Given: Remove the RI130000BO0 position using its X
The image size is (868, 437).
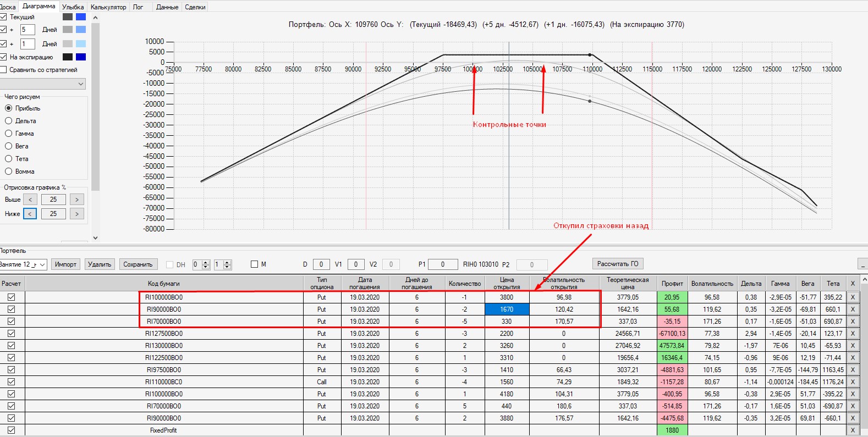Looking at the screenshot, I should pos(853,346).
